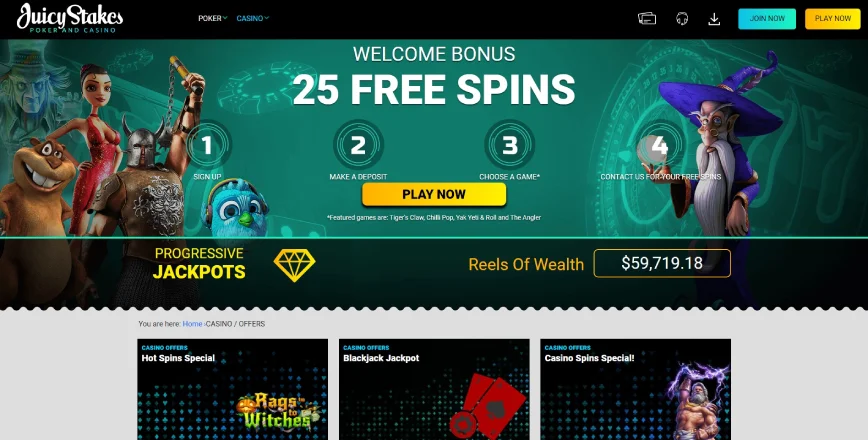Click the Progressive Jackpots heading

click(x=199, y=263)
